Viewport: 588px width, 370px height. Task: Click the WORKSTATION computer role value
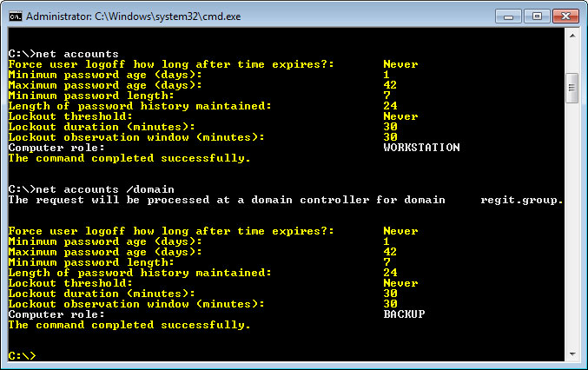click(421, 148)
